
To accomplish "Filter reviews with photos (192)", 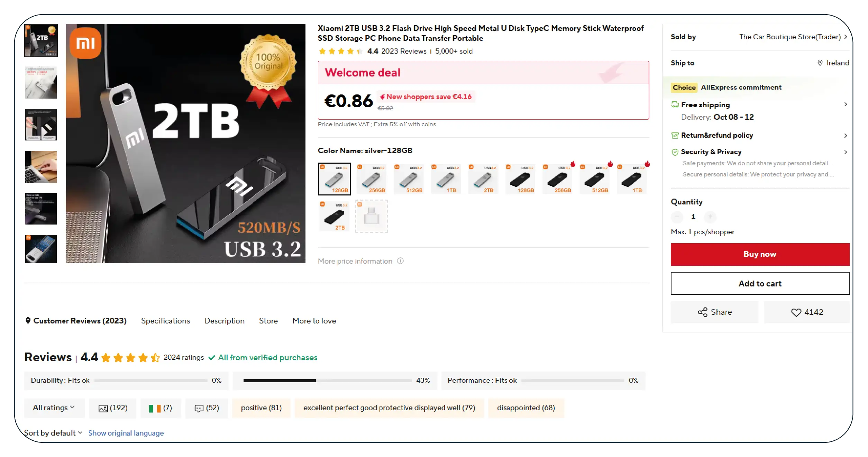I will (x=113, y=408).
